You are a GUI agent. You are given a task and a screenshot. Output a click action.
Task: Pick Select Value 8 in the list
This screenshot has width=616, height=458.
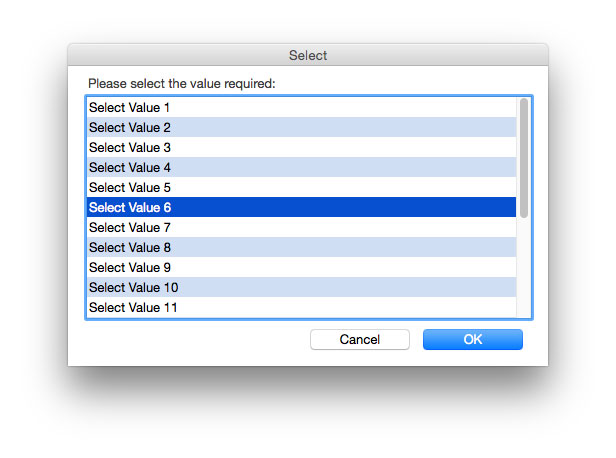[301, 247]
